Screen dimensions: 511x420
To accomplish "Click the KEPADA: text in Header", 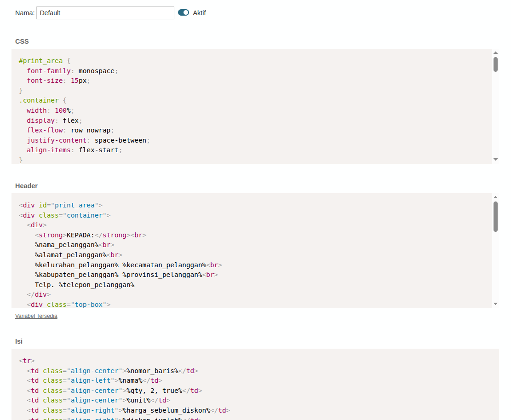I will 80,235.
